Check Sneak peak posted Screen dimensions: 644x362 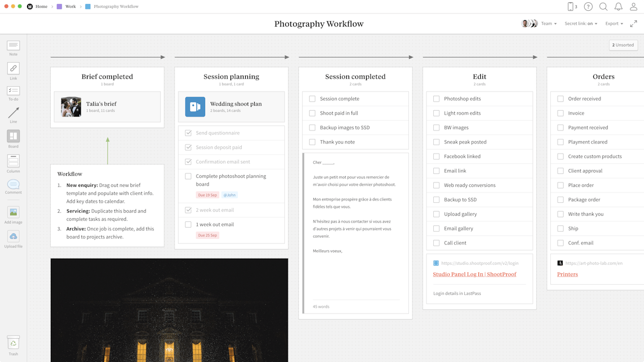[x=436, y=142]
